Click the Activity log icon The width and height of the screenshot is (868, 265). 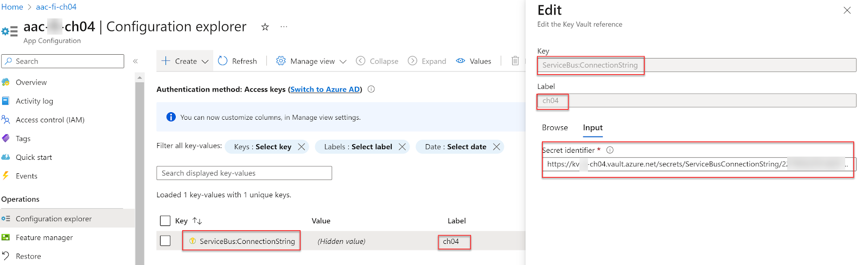coord(5,101)
